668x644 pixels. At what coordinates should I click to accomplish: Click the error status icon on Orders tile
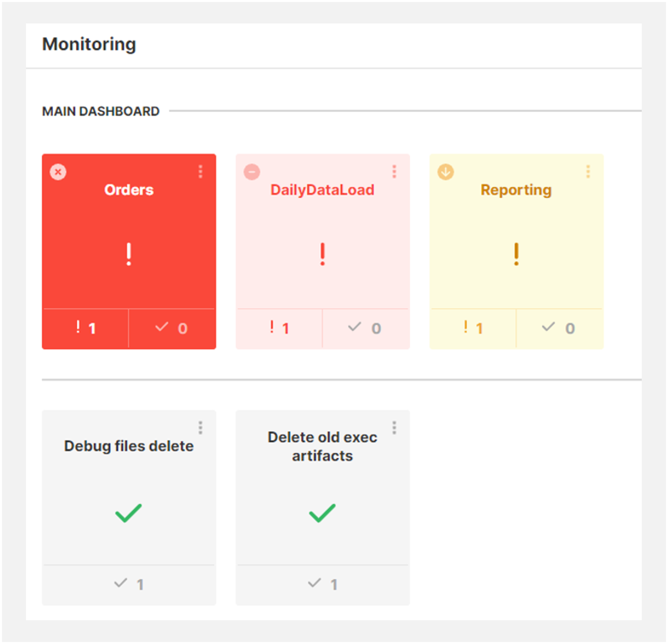[x=58, y=172]
